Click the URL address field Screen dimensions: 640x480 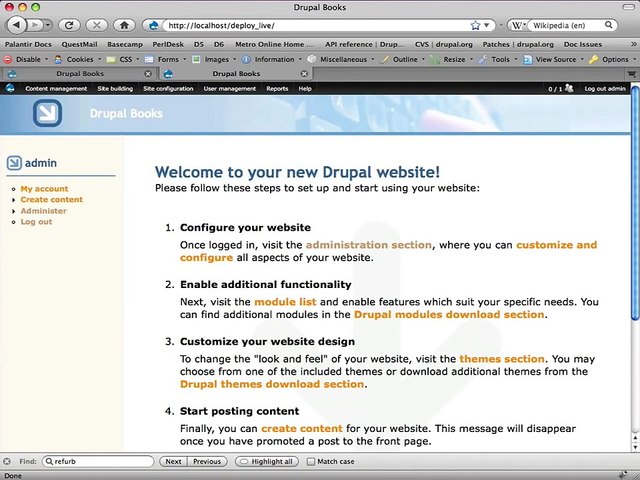coord(316,25)
